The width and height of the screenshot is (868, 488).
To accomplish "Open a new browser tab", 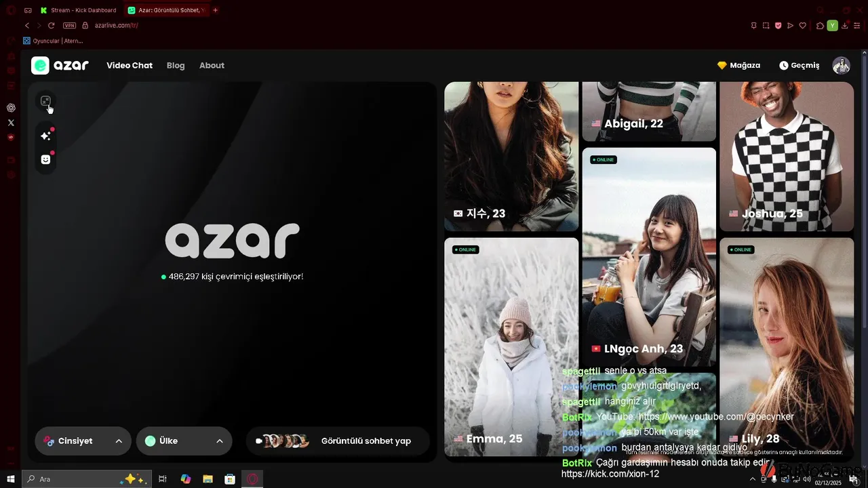I will click(216, 10).
